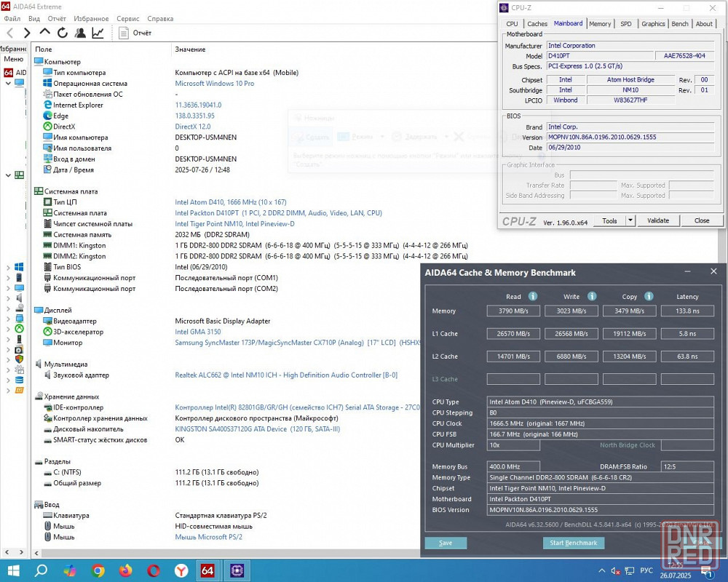The width and height of the screenshot is (728, 582).
Task: Switch to Bench tab in CPU-Z
Action: click(680, 24)
